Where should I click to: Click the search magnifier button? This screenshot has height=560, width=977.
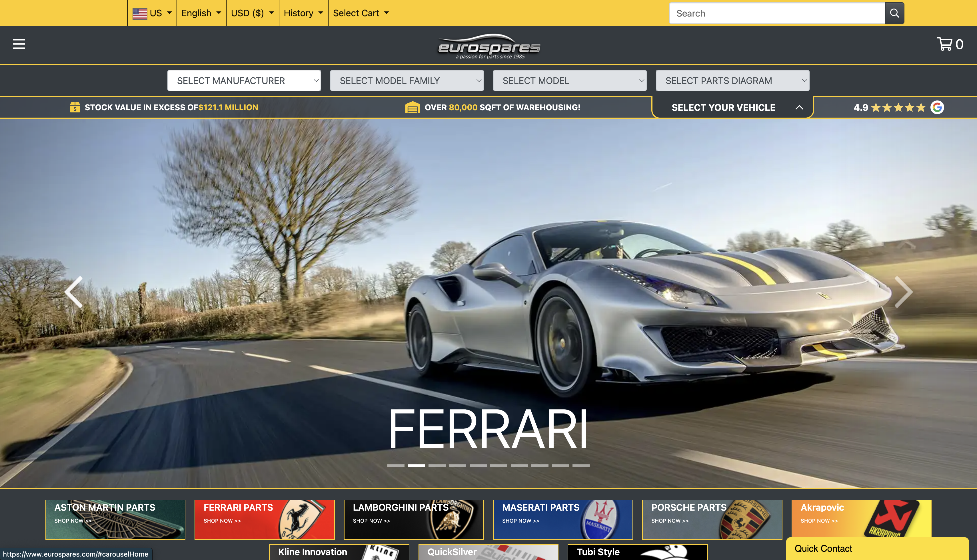[894, 13]
